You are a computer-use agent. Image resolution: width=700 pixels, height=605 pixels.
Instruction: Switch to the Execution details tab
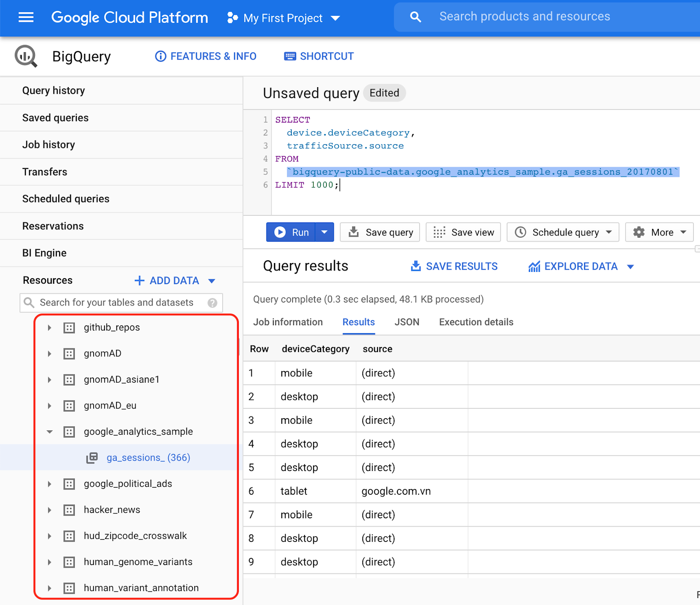(x=476, y=322)
